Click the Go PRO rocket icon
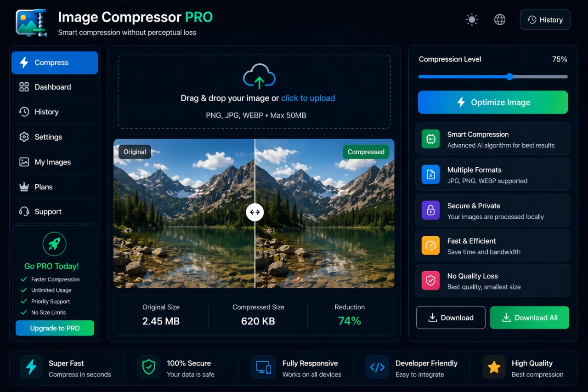This screenshot has height=392, width=588. point(54,244)
